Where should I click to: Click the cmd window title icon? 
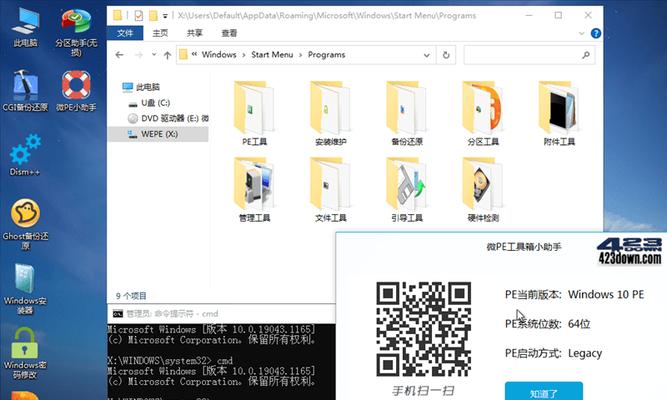tap(117, 314)
